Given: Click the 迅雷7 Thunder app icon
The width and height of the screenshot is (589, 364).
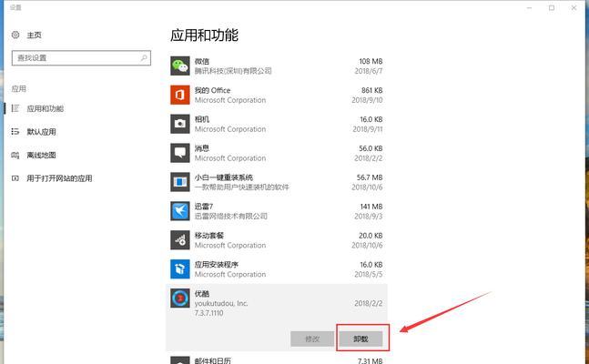Looking at the screenshot, I should (180, 211).
